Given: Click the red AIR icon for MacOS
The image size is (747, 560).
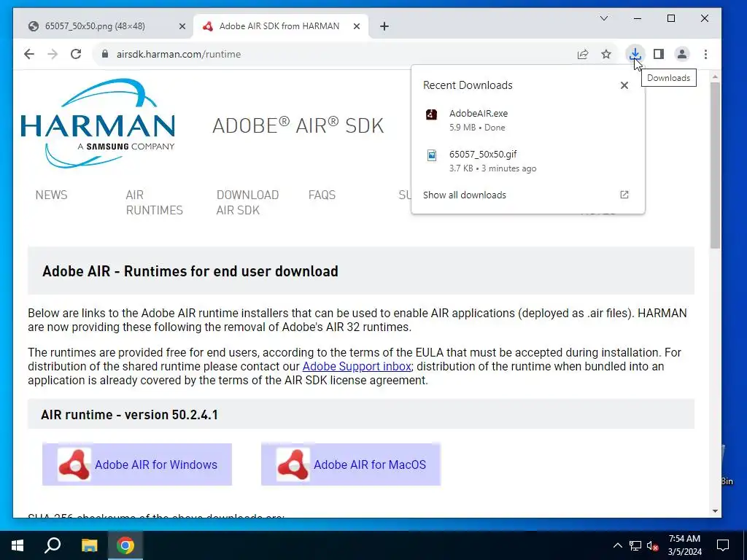Looking at the screenshot, I should pos(293,464).
